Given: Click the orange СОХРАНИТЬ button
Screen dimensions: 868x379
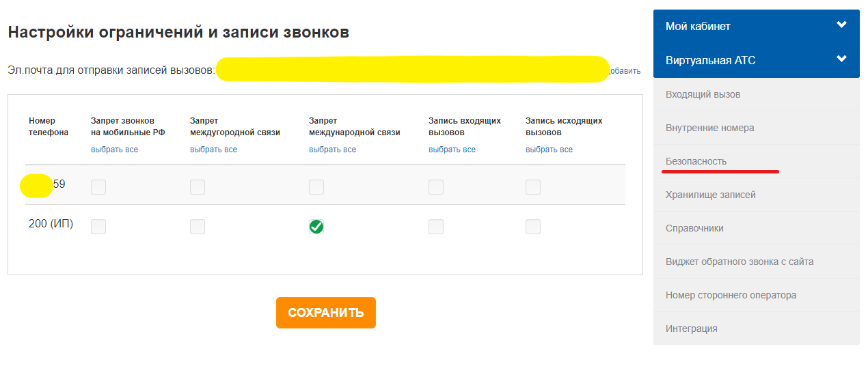Looking at the screenshot, I should [325, 313].
